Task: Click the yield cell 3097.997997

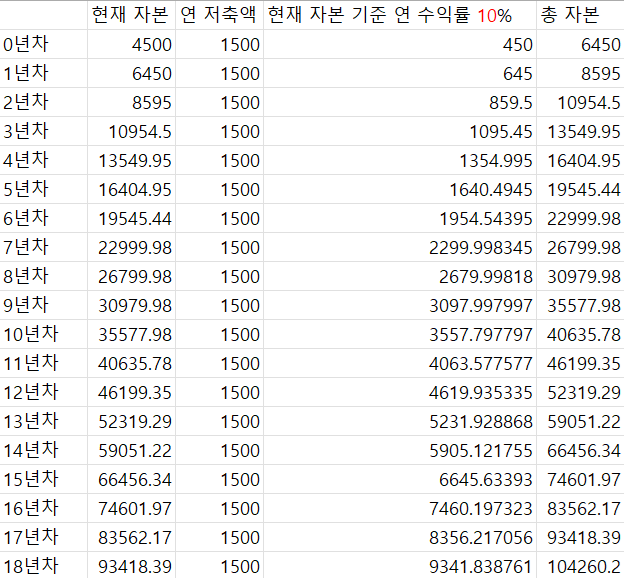Action: [400, 306]
